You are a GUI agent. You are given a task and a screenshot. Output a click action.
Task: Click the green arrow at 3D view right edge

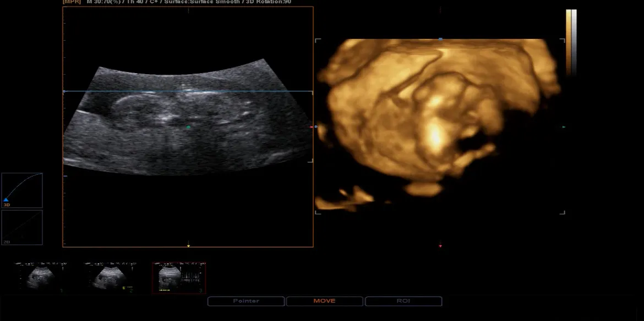tap(564, 127)
